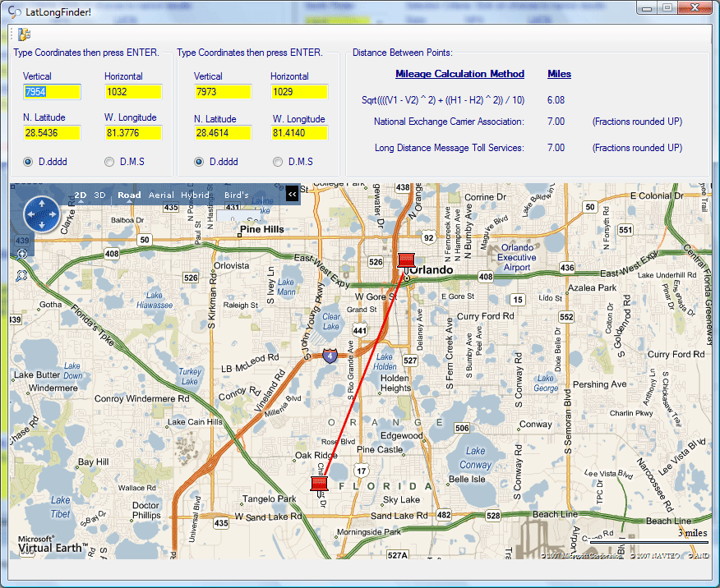Click first point Horizontal field 1032

pyautogui.click(x=133, y=92)
